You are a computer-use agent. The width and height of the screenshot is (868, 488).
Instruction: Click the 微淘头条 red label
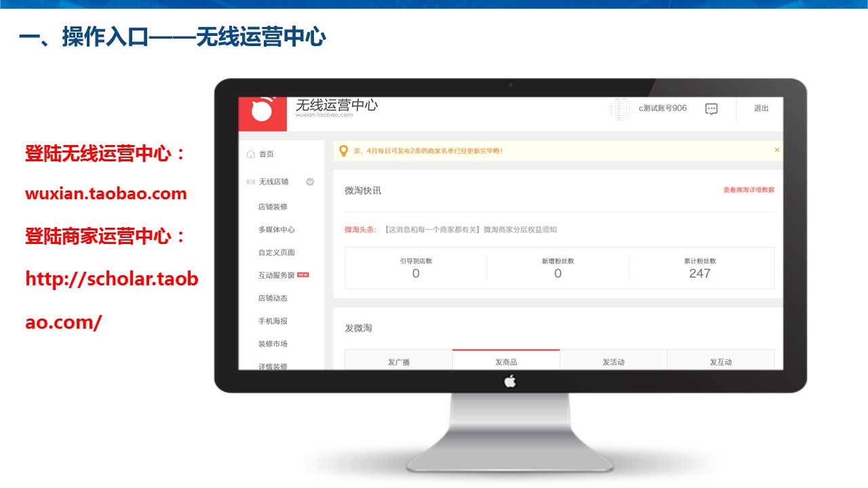click(360, 230)
